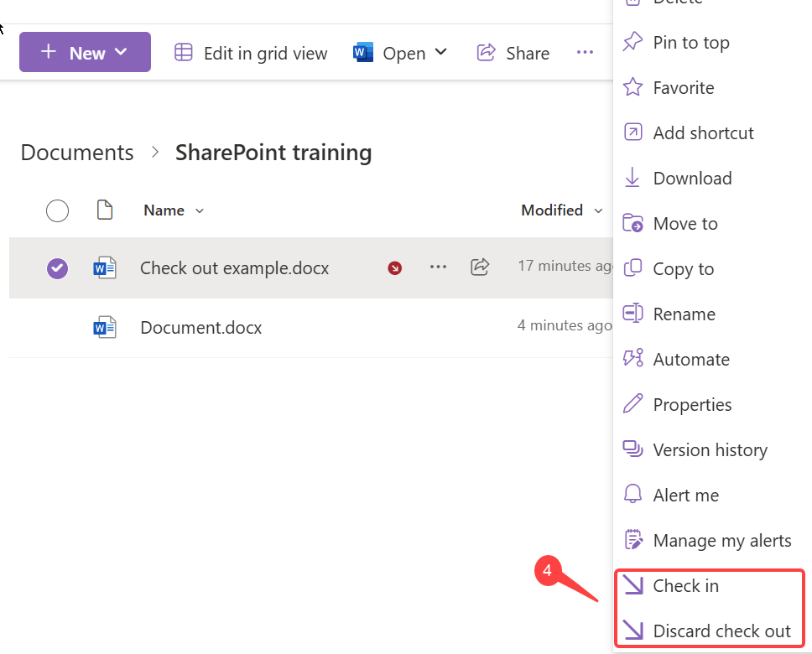Click the Alert me bell icon
The height and width of the screenshot is (654, 812).
click(x=632, y=495)
